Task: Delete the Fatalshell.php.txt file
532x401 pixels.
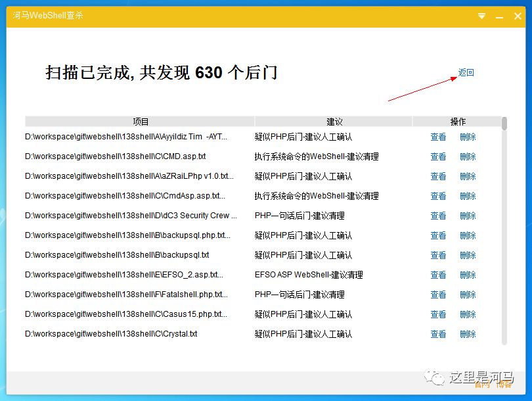Action: pos(468,295)
